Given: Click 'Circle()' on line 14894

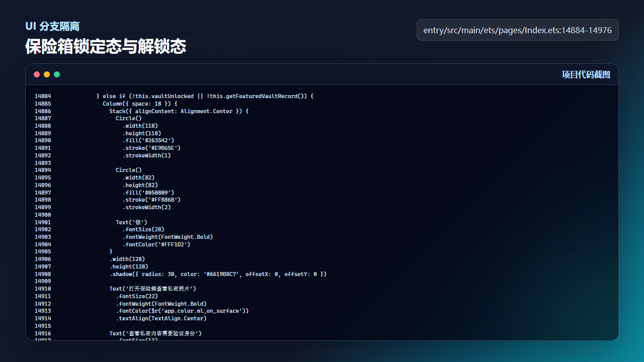Looking at the screenshot, I should [129, 170].
